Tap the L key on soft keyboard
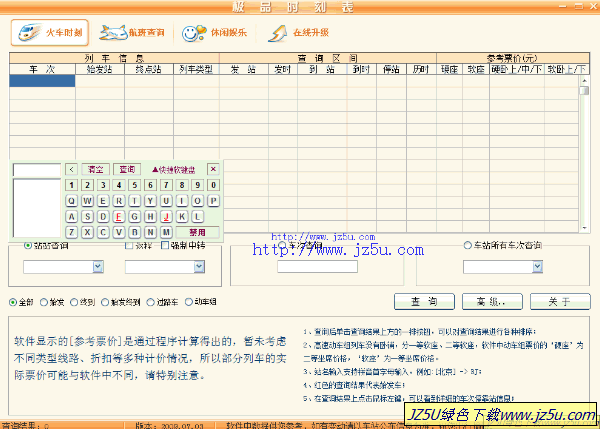 197,217
